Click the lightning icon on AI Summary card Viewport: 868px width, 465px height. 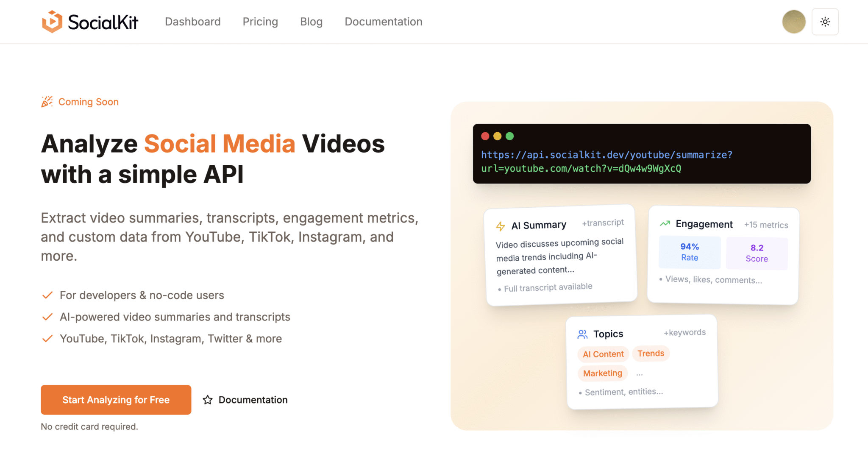click(x=501, y=226)
